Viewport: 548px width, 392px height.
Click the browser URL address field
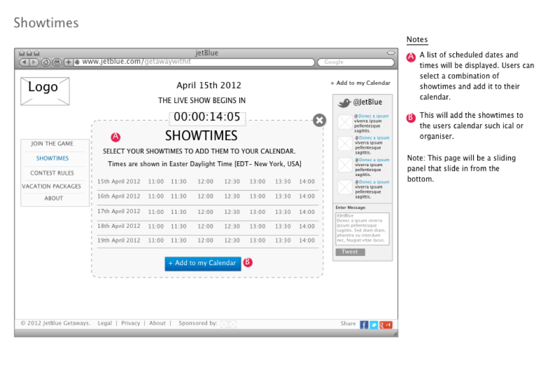point(194,62)
